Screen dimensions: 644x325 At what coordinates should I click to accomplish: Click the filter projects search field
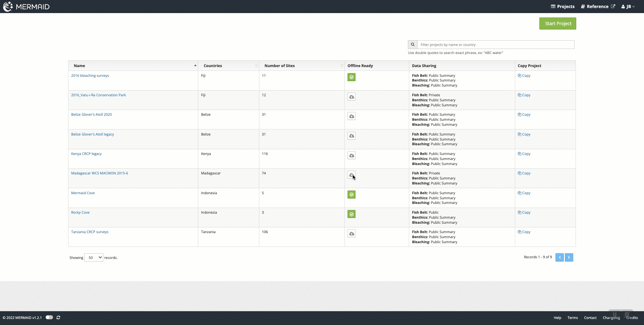coord(495,45)
